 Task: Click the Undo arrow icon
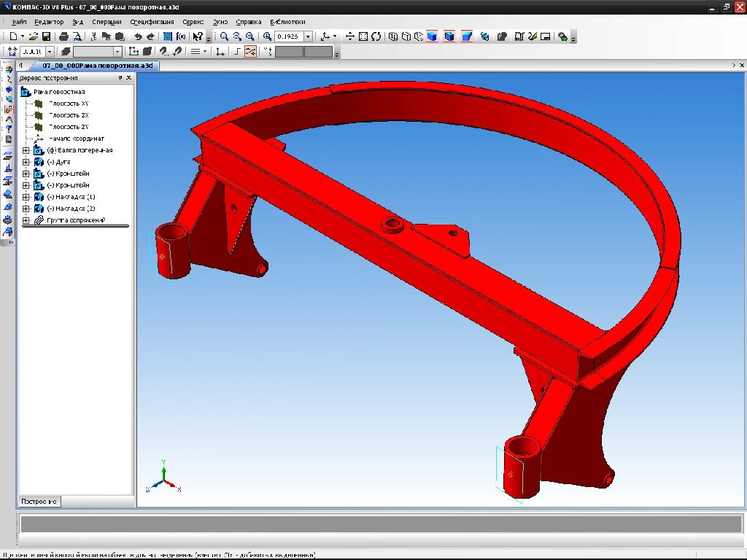[138, 36]
